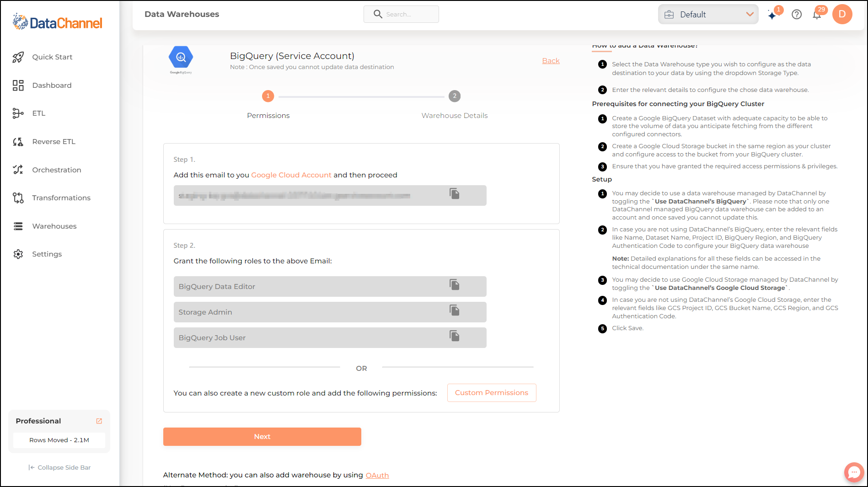
Task: Click the Back link
Action: pos(551,61)
